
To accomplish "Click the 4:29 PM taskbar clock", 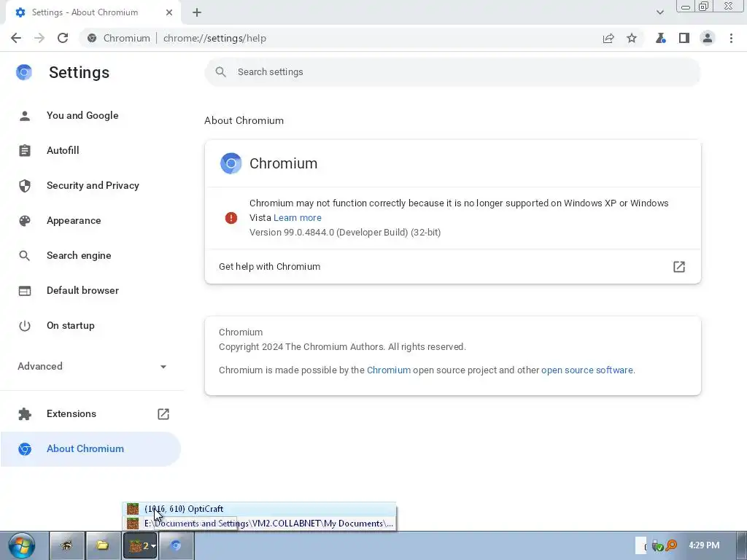I will (x=704, y=545).
